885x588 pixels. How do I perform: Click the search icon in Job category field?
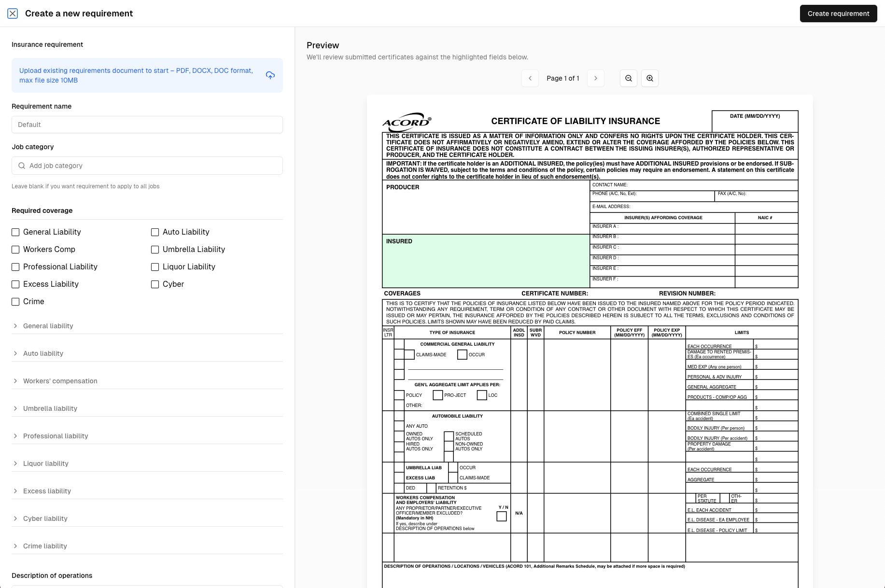click(21, 165)
